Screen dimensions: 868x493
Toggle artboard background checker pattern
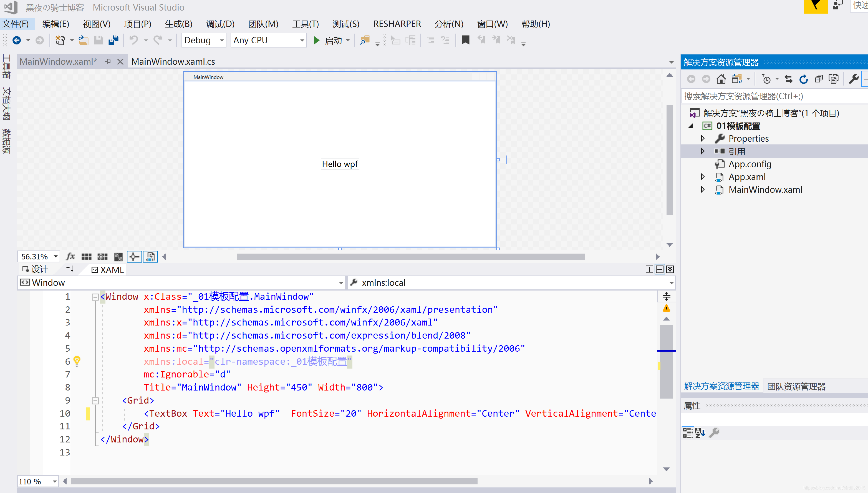(118, 257)
